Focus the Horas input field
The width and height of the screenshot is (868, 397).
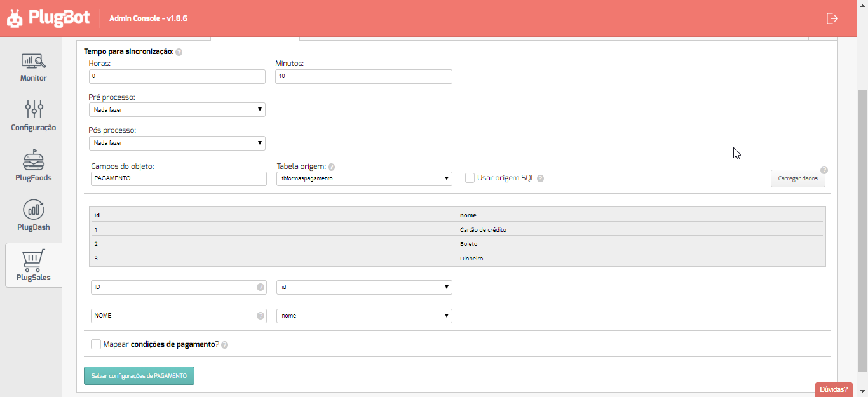coord(177,76)
